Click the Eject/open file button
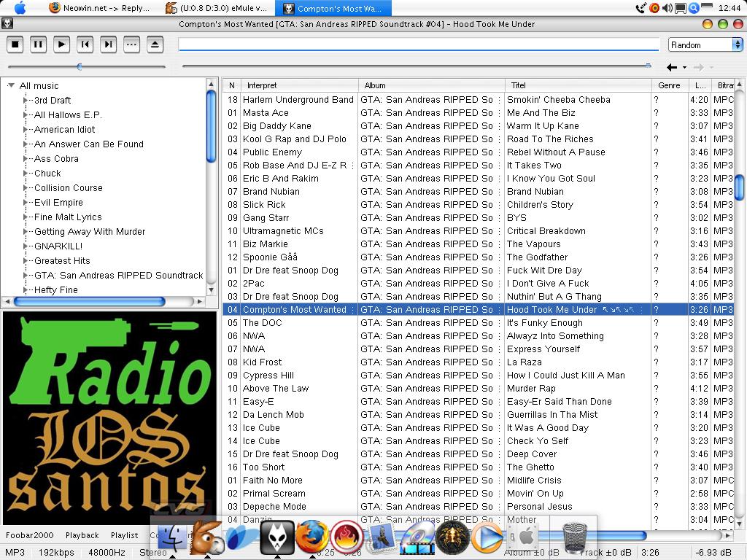This screenshot has width=747, height=560. click(x=155, y=44)
